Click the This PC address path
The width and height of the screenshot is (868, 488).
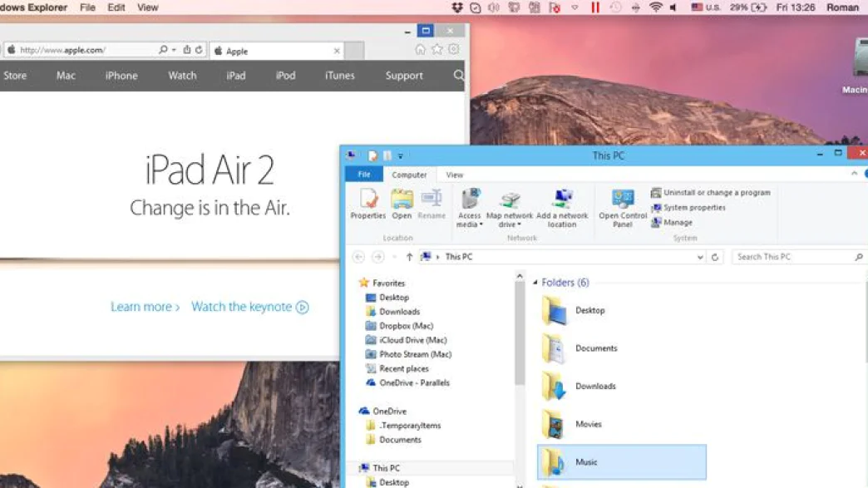pyautogui.click(x=459, y=257)
